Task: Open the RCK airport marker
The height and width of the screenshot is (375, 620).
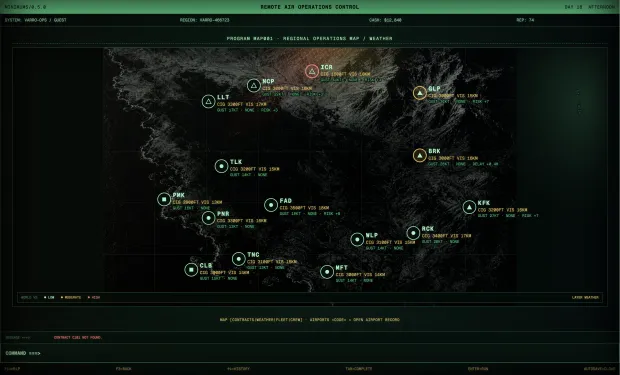Action: 413,233
